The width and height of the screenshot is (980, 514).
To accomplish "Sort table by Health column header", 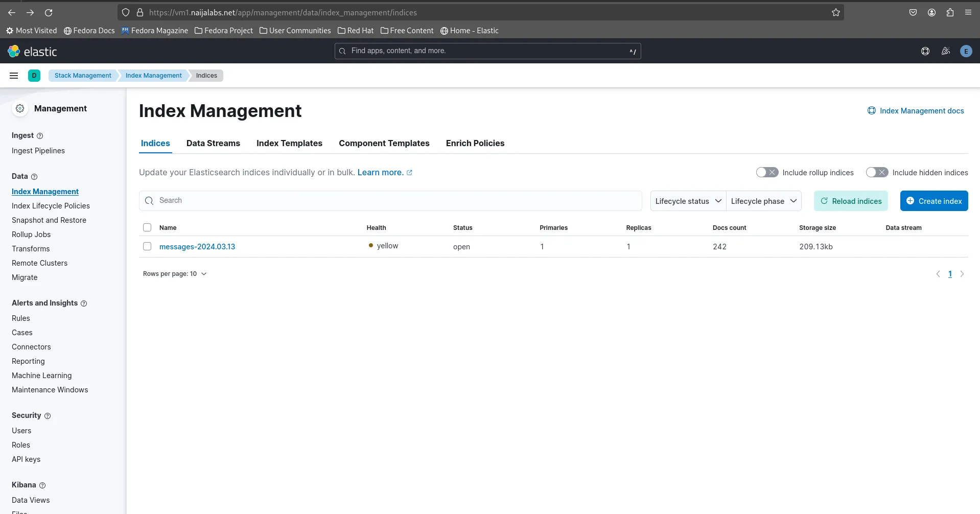I will 376,228.
